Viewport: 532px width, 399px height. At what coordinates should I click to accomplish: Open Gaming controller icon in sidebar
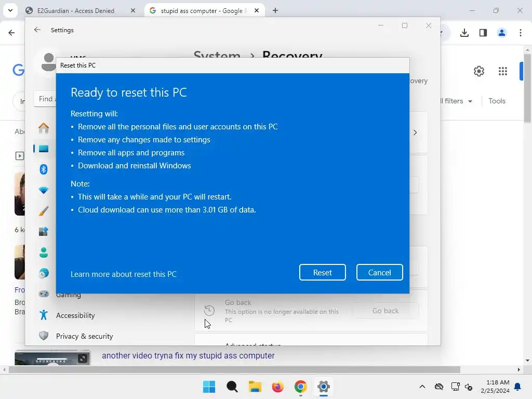(x=44, y=294)
